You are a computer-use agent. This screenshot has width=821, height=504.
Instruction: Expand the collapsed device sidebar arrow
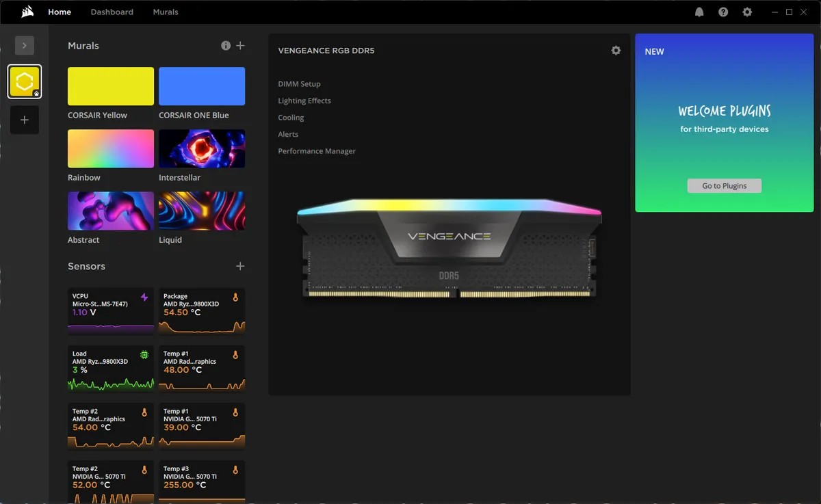(25, 45)
